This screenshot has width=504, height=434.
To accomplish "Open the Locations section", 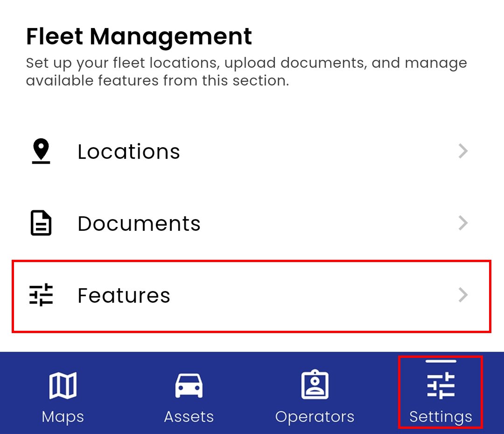I will tap(129, 150).
